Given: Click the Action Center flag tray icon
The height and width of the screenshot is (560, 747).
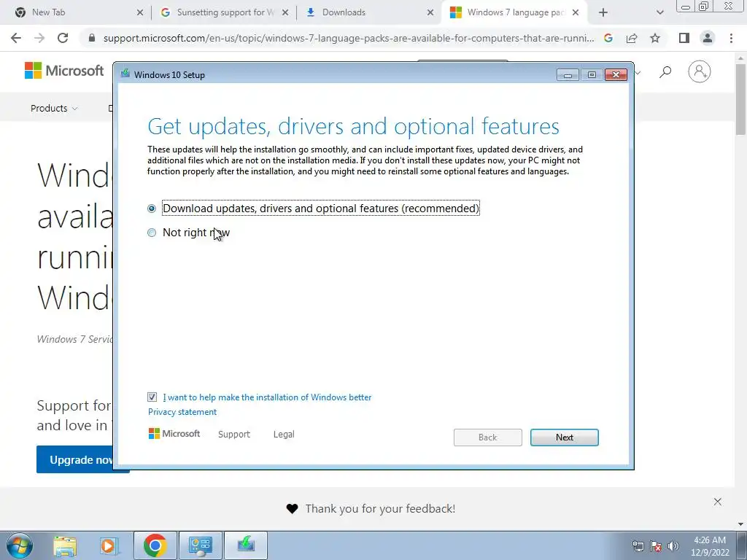Looking at the screenshot, I should [x=656, y=546].
